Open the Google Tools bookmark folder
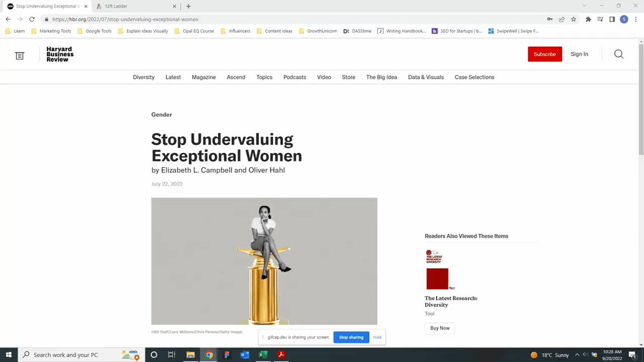The width and height of the screenshot is (644, 362). [x=94, y=31]
